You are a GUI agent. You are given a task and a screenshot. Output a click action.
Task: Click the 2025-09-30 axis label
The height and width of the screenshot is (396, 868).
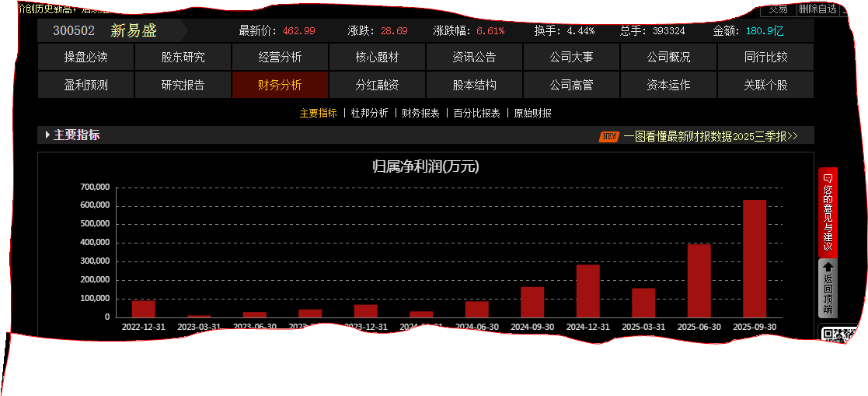click(755, 327)
